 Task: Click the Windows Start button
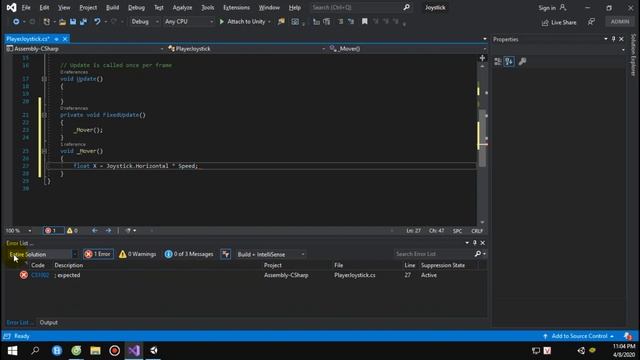[x=12, y=350]
